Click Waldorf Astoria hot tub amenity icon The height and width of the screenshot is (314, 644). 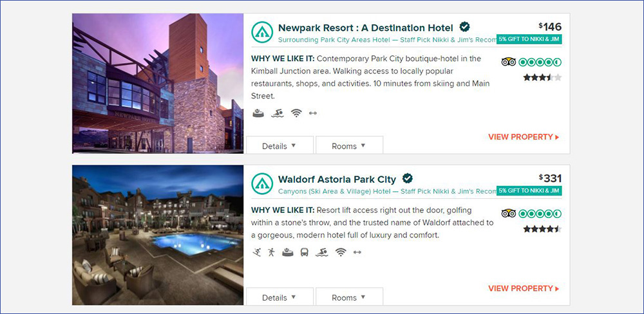(288, 252)
